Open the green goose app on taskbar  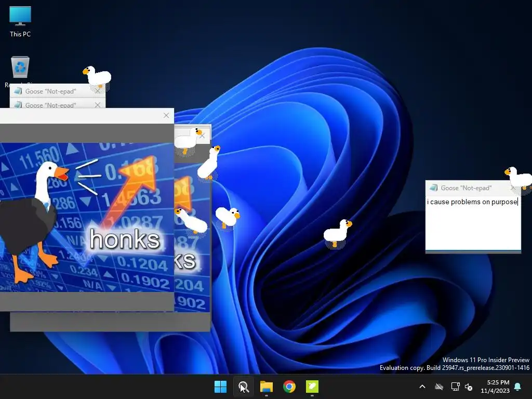point(312,387)
